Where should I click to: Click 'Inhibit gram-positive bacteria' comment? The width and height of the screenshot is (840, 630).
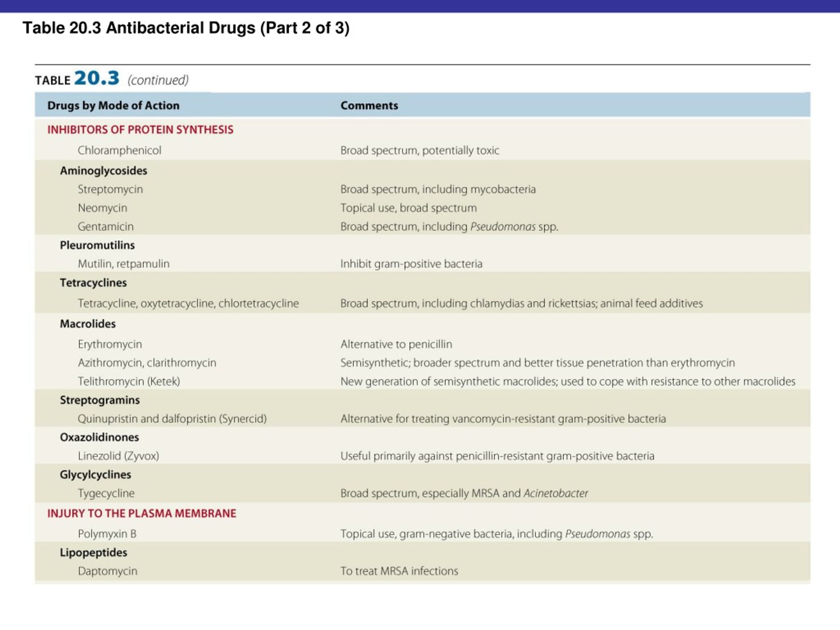coord(411,264)
